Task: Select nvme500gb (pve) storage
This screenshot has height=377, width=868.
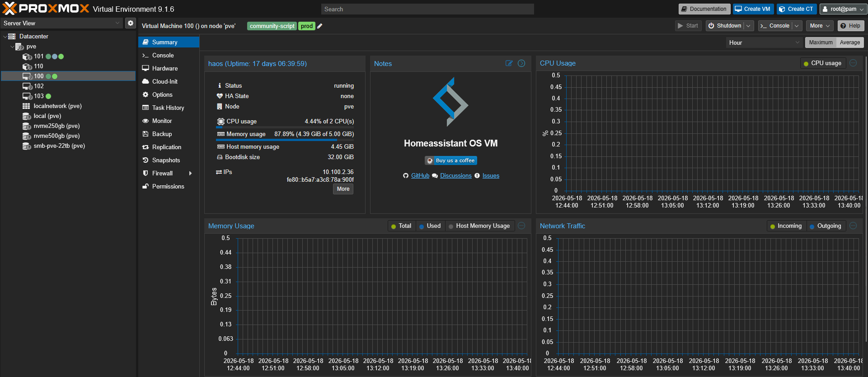Action: tap(68, 136)
